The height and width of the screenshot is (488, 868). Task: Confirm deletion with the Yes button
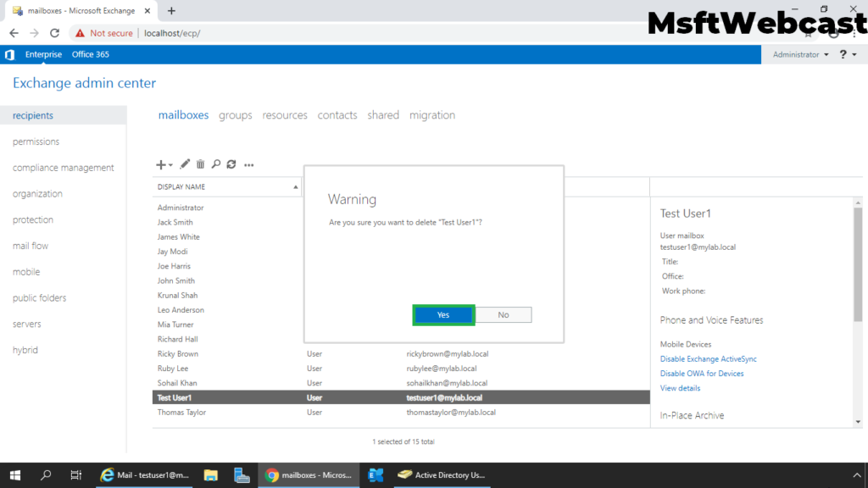click(x=443, y=315)
